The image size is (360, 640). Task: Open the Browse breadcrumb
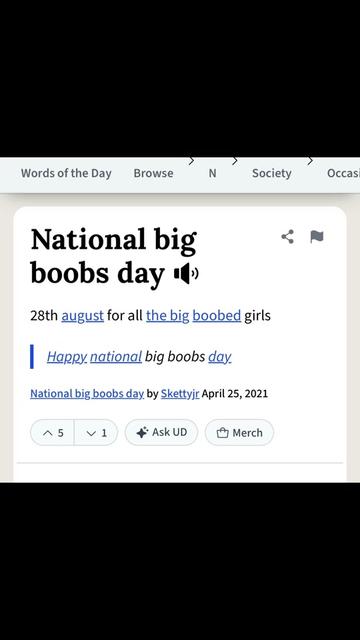point(153,173)
